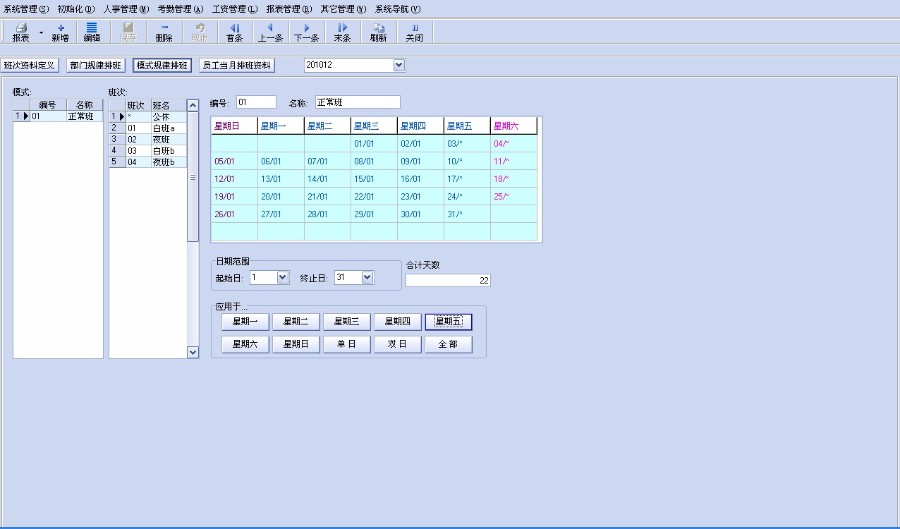Click the 刷新 refresh toolbar icon
The width and height of the screenshot is (900, 529).
(x=379, y=32)
